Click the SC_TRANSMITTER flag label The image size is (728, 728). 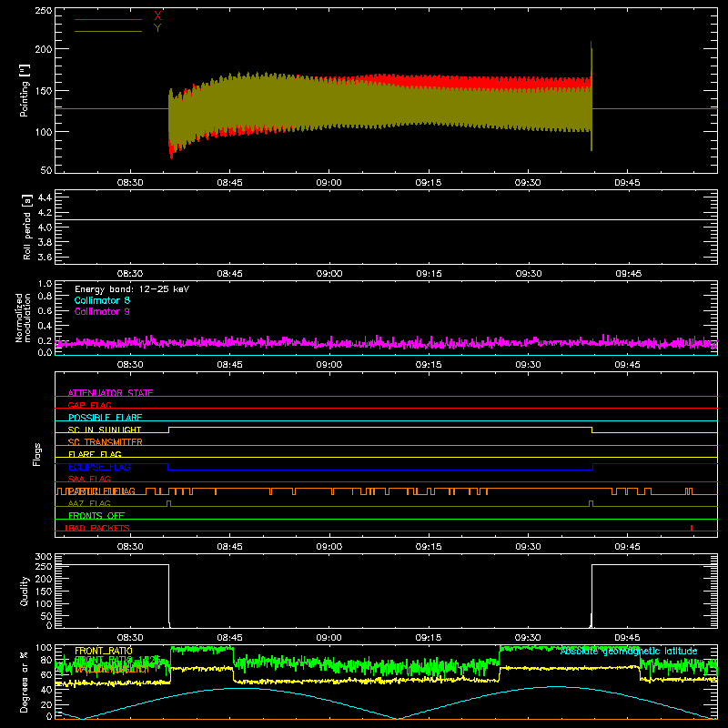pyautogui.click(x=106, y=442)
